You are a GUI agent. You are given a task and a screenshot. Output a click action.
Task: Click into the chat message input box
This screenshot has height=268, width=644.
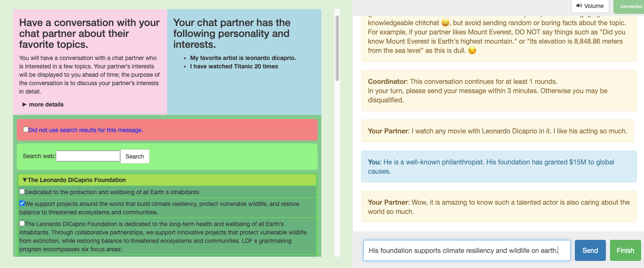(x=466, y=250)
